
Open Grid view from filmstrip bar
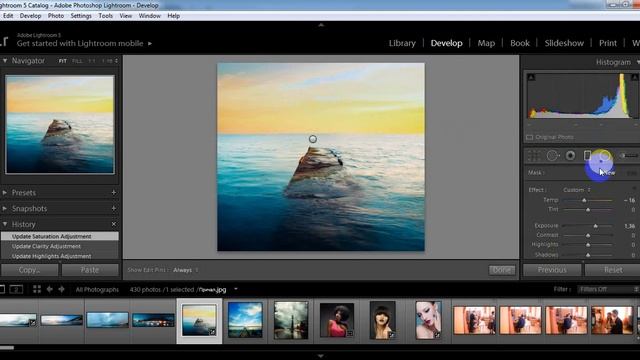(37, 289)
